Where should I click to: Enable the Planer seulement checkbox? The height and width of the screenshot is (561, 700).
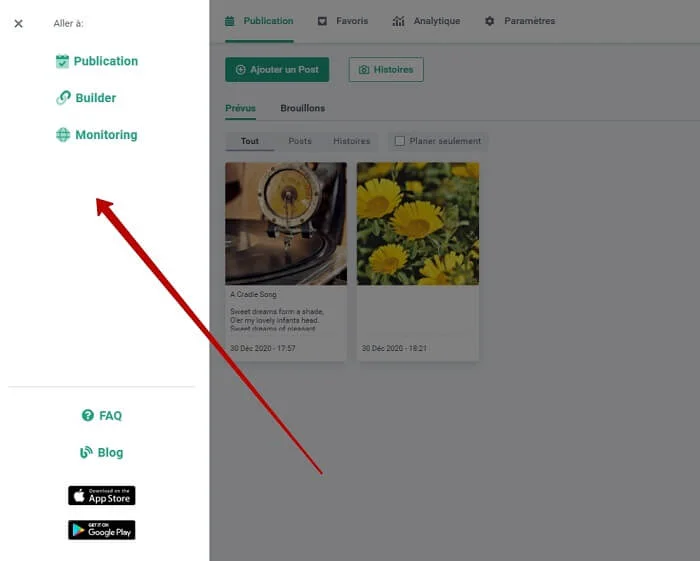click(400, 141)
